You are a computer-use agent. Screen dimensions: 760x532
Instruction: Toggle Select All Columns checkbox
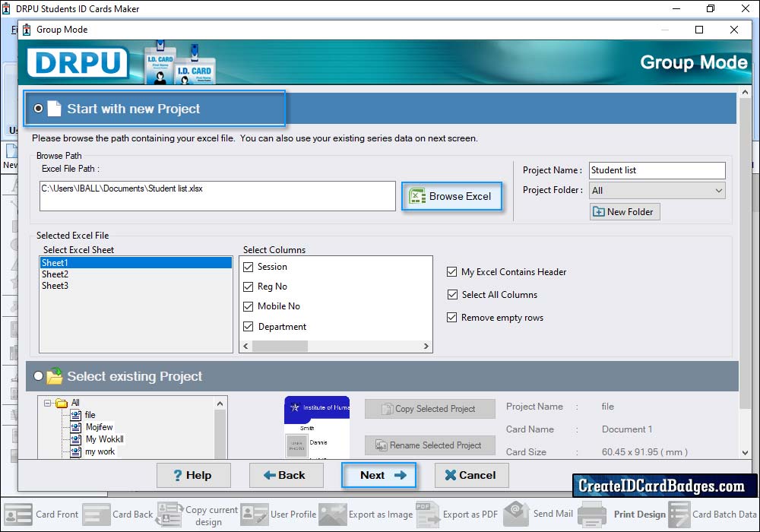[x=451, y=295]
